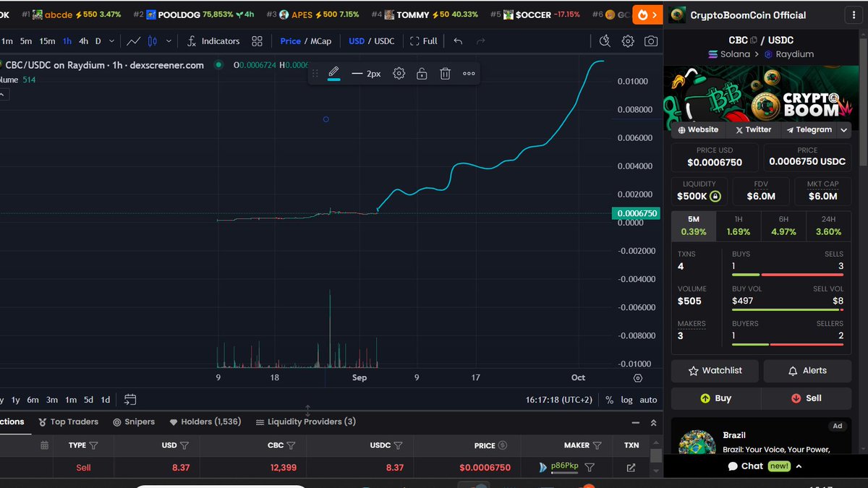Toggle log scale on chart

tap(626, 400)
